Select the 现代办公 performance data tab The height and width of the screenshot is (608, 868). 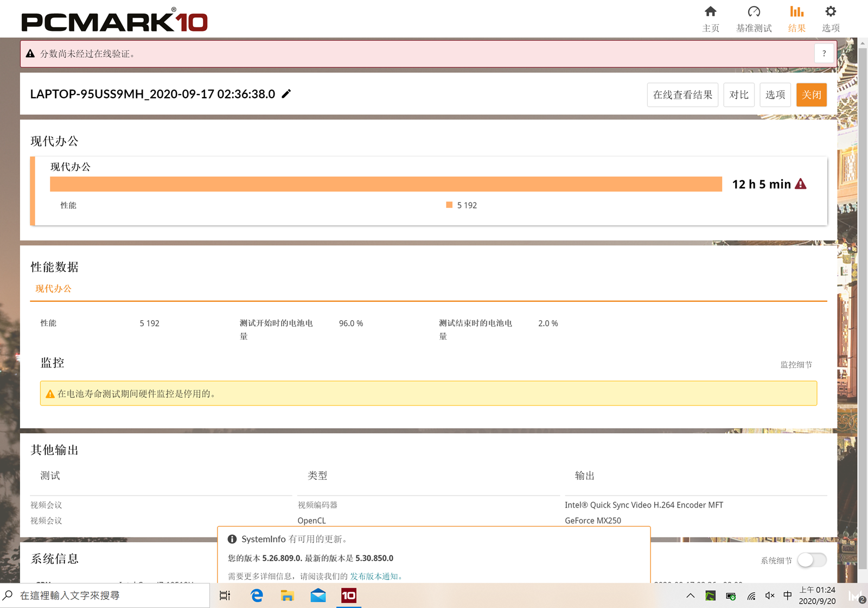pyautogui.click(x=53, y=289)
